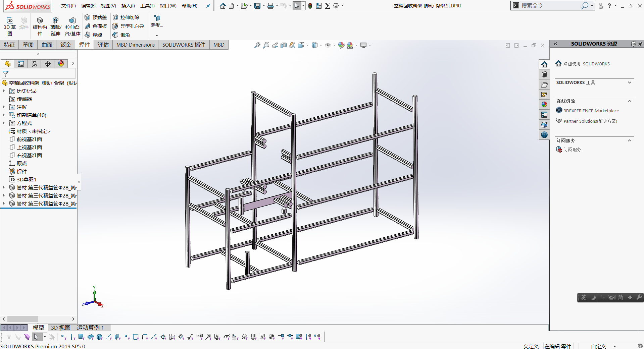Expand the 历史记录 tree node
644x349 pixels.
(4, 91)
